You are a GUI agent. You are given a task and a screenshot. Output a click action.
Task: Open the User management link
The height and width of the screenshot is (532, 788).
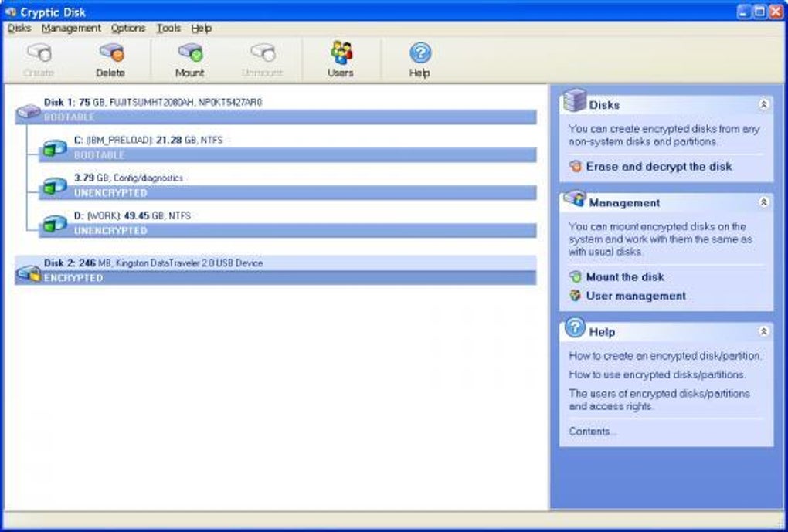pos(636,296)
